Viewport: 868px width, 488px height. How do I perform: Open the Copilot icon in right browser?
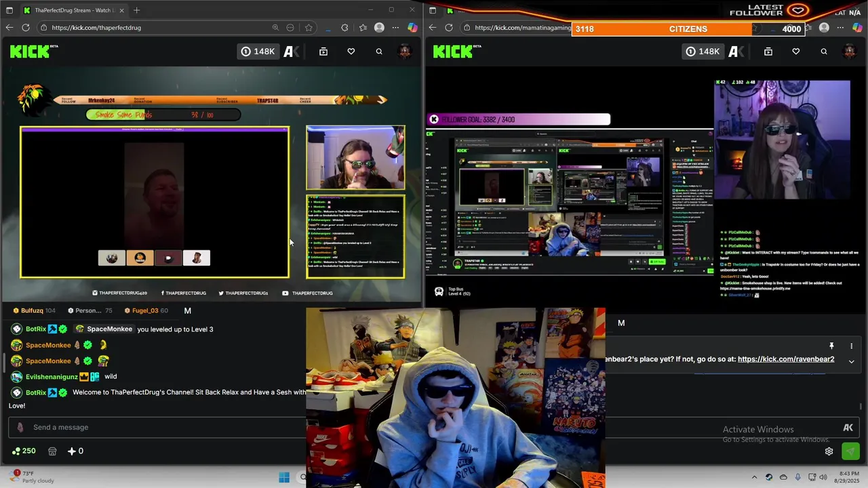click(x=859, y=28)
